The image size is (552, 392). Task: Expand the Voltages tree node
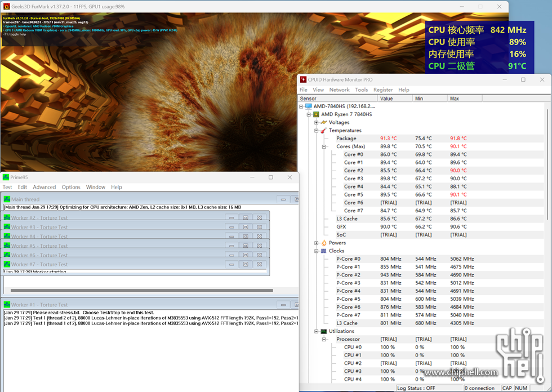[x=316, y=122]
